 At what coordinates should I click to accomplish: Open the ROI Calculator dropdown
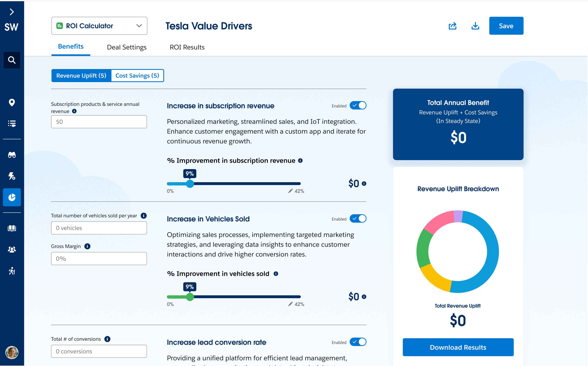[99, 26]
